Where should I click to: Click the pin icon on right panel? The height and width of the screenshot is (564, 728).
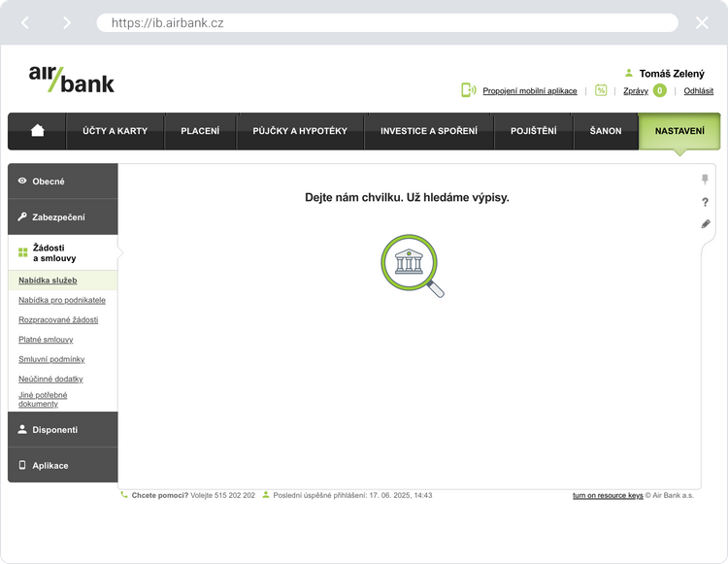pyautogui.click(x=706, y=180)
